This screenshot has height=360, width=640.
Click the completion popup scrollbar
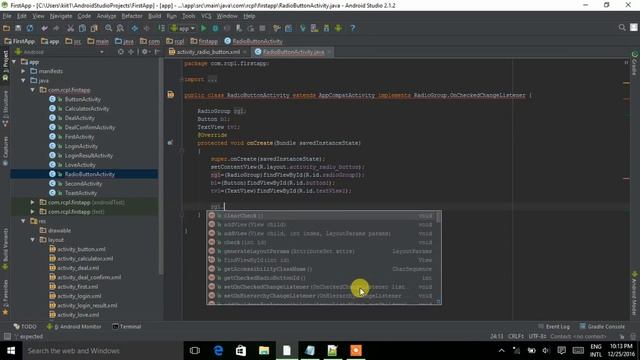pyautogui.click(x=438, y=218)
